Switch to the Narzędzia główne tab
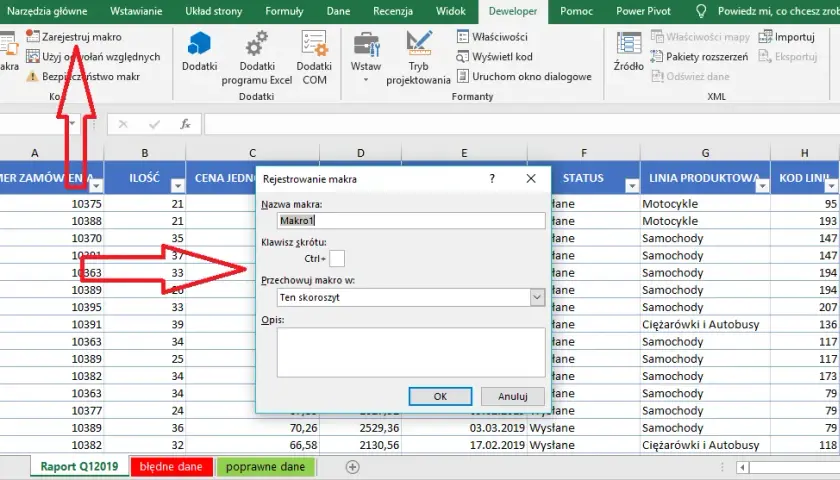 point(47,11)
